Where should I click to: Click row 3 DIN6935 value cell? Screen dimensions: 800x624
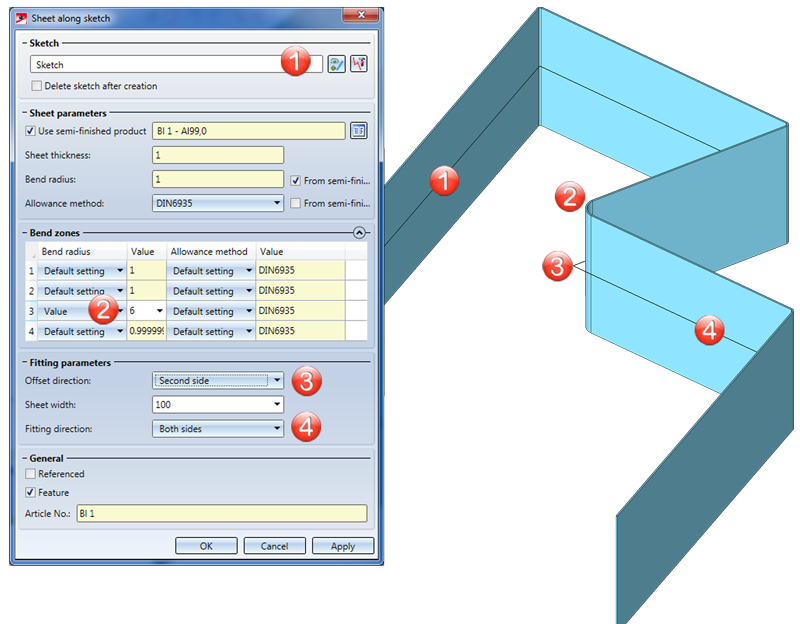(301, 311)
